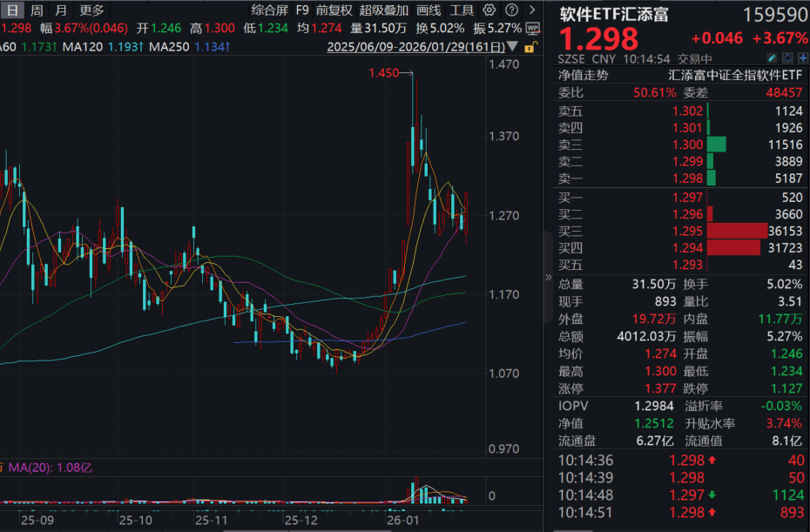Viewport: 810px width, 532px height.
Task: Click the 买三 red order volume bar
Action: 737,231
